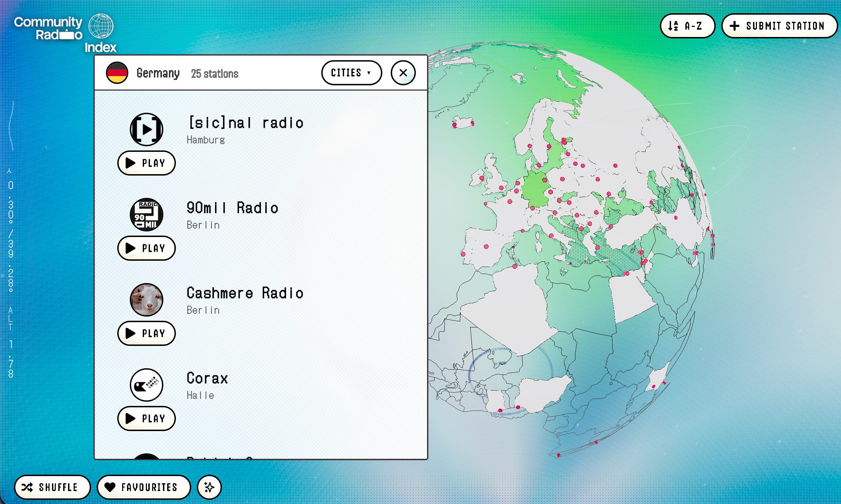Viewport: 841px width, 504px height.
Task: Open the Favourites list
Action: tap(144, 487)
